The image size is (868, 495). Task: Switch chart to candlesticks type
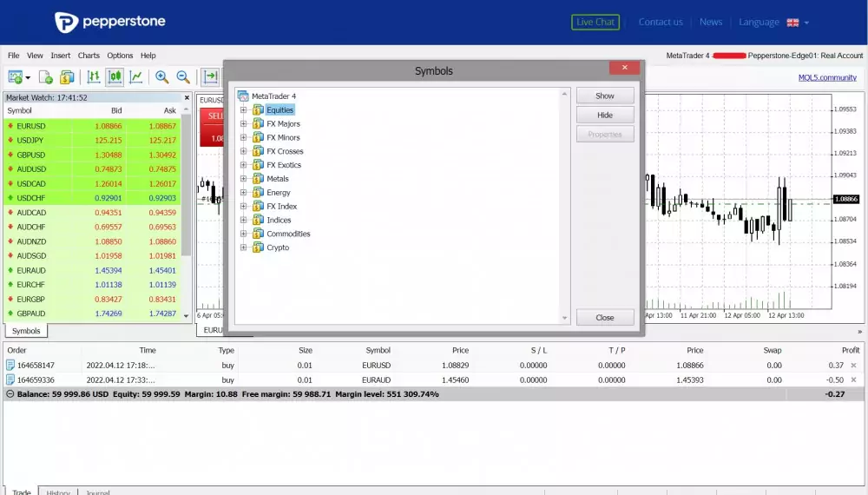115,77
